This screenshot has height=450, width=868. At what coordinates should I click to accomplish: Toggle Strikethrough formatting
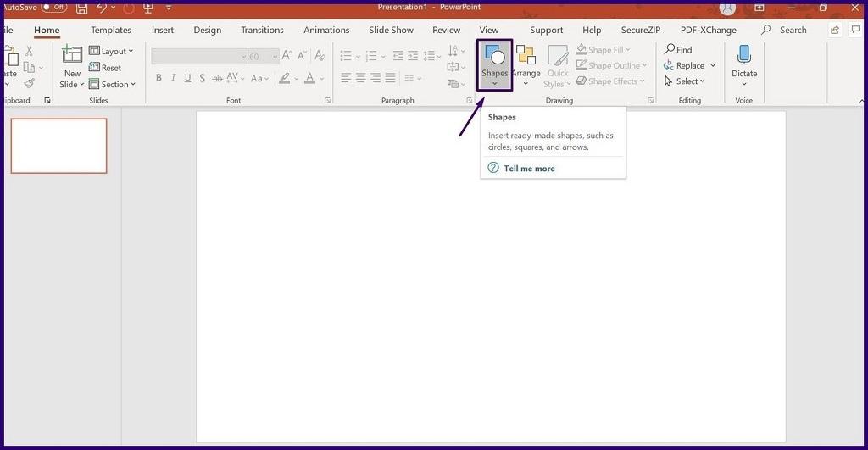click(x=218, y=78)
